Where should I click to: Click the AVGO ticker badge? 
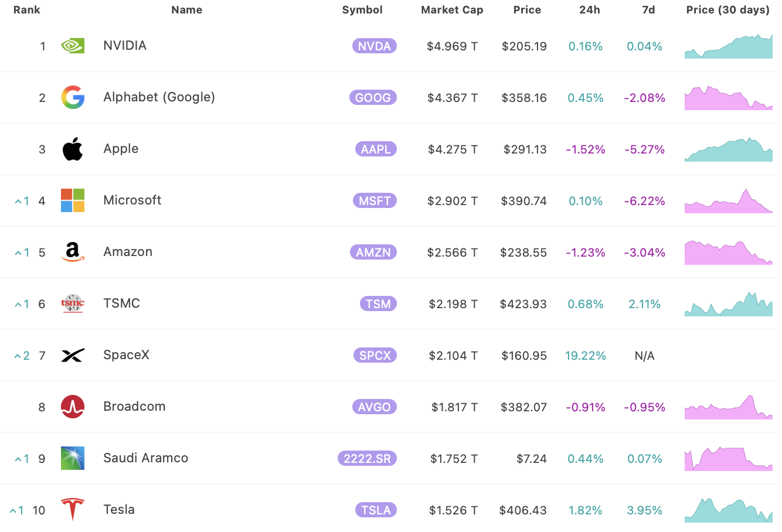click(x=374, y=407)
